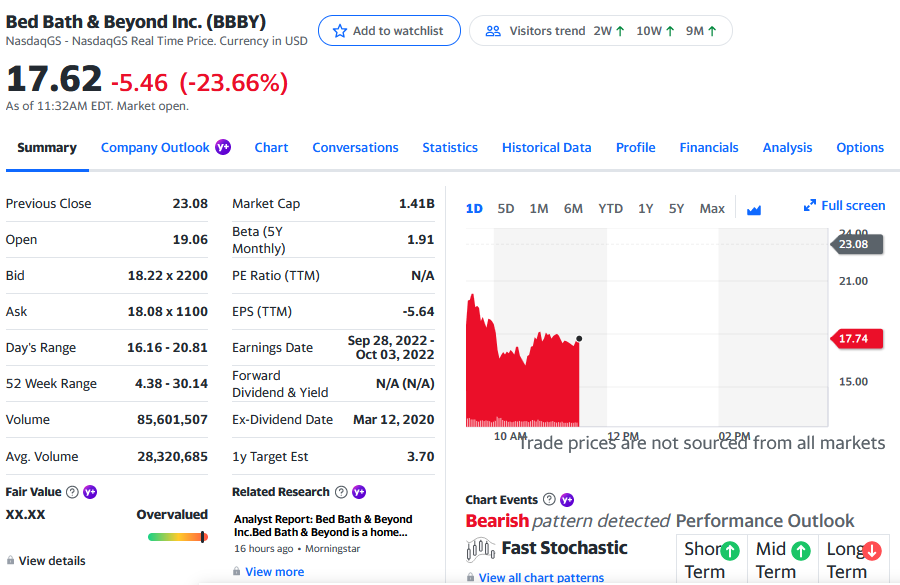
Task: Click the Add to watchlist button
Action: pos(389,31)
